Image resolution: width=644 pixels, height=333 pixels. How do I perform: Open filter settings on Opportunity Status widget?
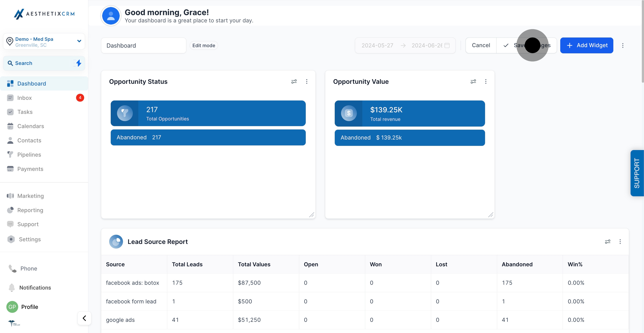coord(294,82)
